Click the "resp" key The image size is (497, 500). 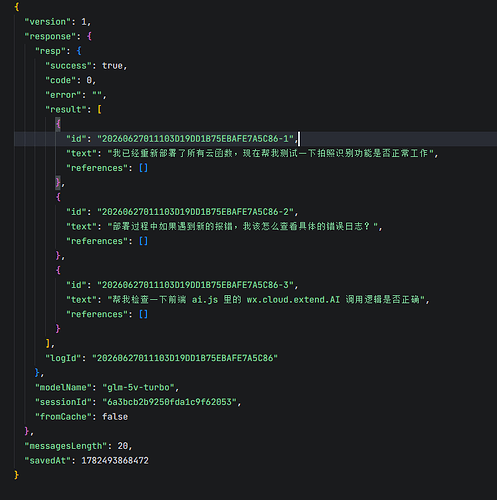click(53, 51)
